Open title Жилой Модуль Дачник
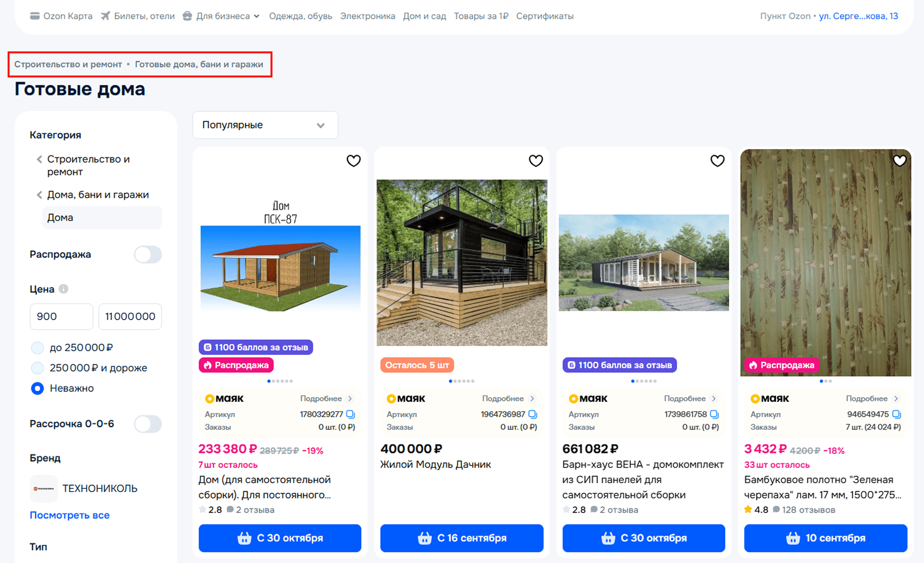 pyautogui.click(x=436, y=464)
